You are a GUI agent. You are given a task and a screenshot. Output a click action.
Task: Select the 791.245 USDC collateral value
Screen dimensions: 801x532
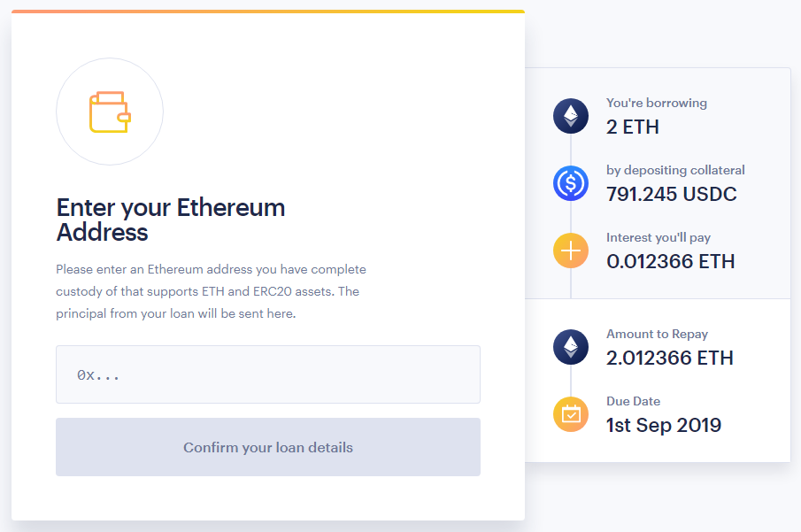tap(671, 194)
